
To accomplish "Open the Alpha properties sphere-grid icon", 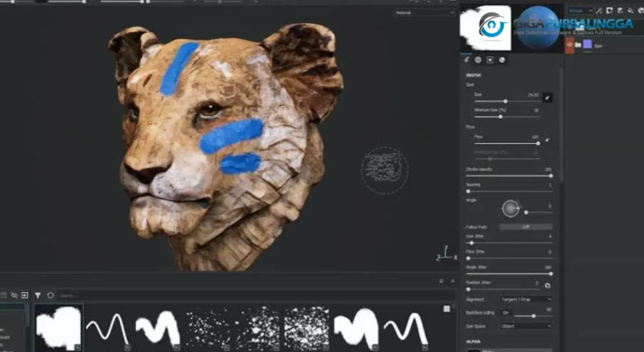I will pyautogui.click(x=478, y=60).
